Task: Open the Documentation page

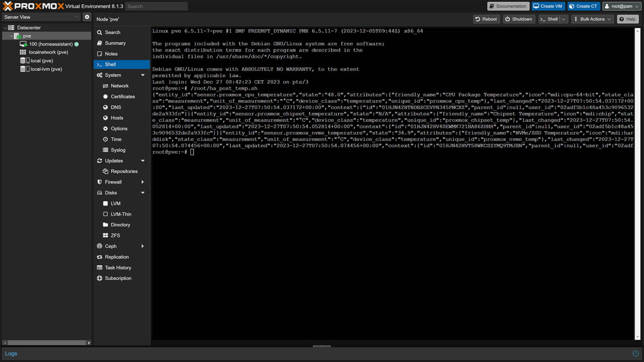Action: tap(508, 6)
